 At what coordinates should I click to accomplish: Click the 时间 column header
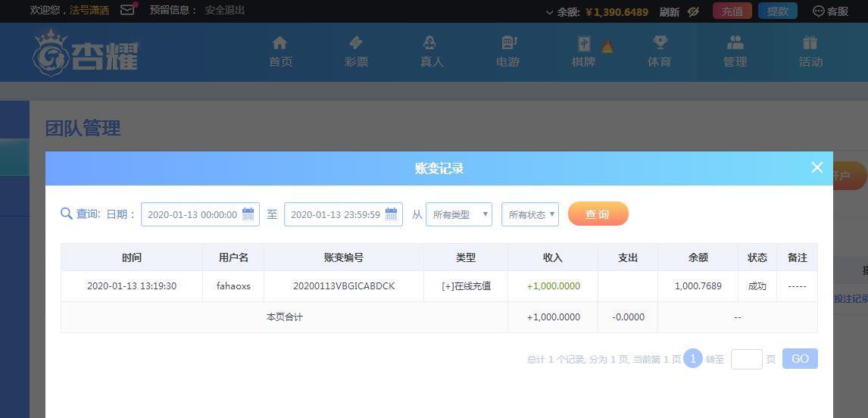(132, 257)
